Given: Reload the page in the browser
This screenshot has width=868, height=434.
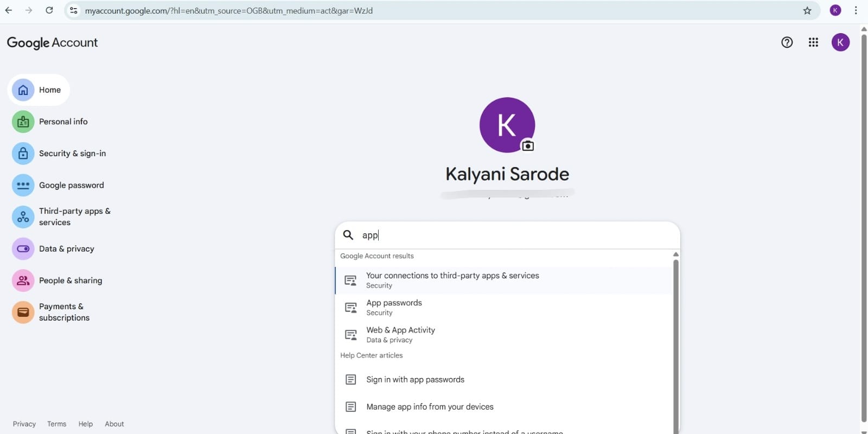Looking at the screenshot, I should click(49, 10).
